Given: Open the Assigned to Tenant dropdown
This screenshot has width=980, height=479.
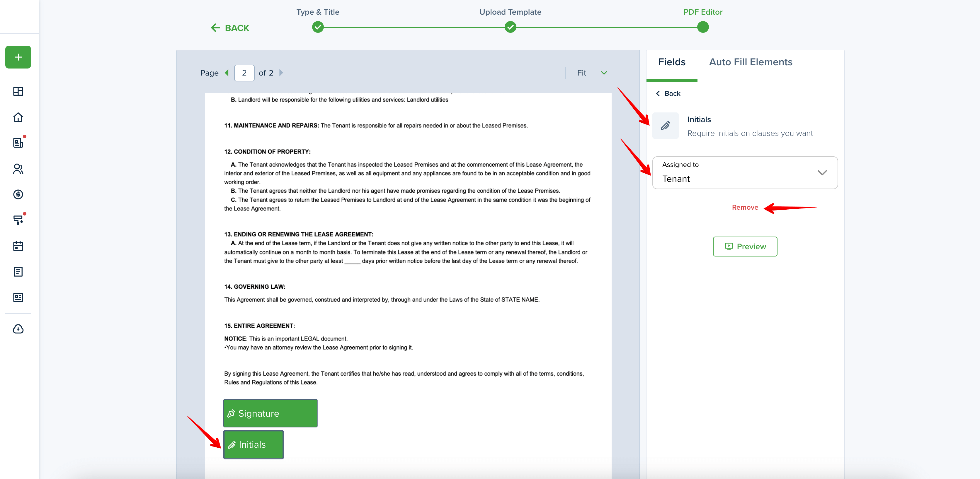Looking at the screenshot, I should 745,172.
